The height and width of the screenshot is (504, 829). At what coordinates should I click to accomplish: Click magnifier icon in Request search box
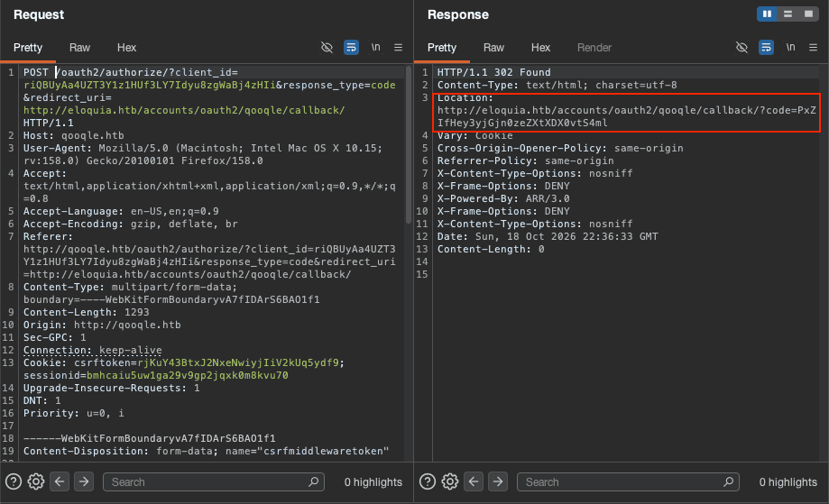314,481
